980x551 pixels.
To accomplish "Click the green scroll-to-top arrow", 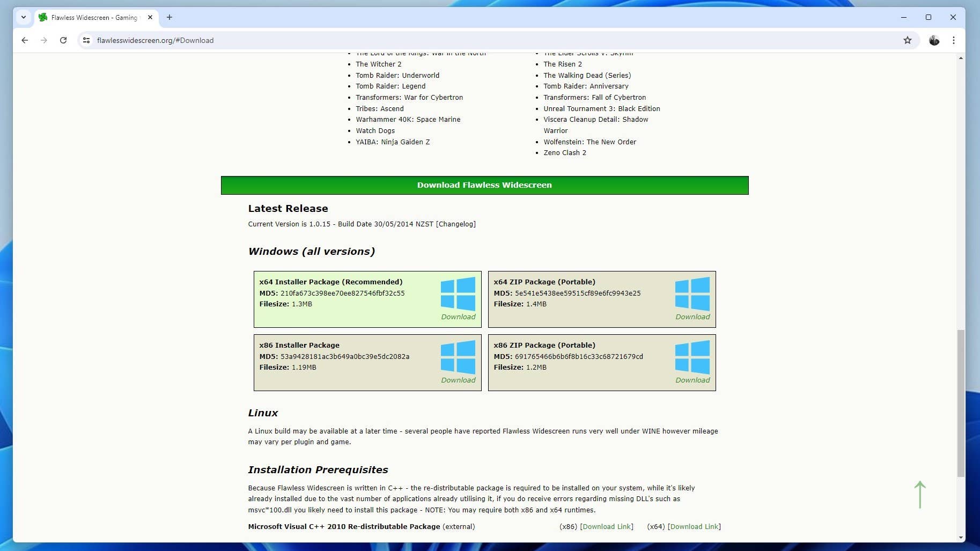I will point(919,494).
